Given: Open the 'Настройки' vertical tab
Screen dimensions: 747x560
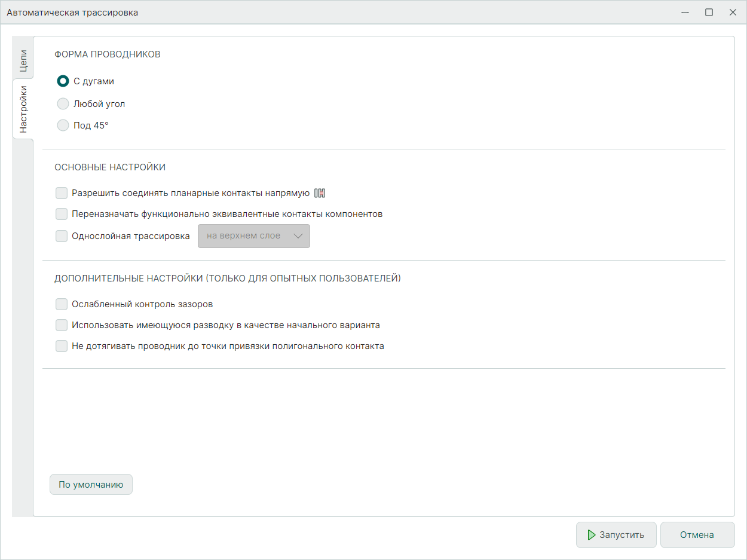Looking at the screenshot, I should [x=23, y=109].
